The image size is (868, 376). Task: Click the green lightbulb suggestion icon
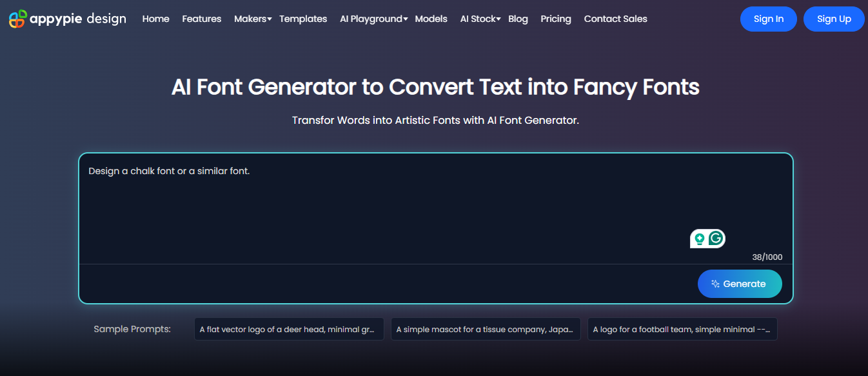[x=700, y=239]
